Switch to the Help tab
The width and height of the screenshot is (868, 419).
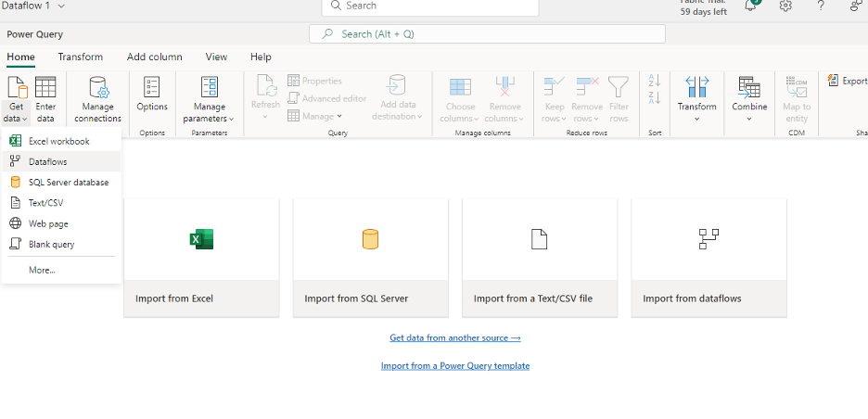pyautogui.click(x=261, y=57)
